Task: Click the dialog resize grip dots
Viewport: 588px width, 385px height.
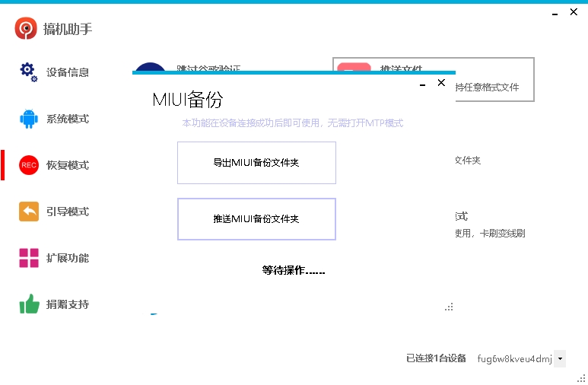Action: tap(449, 307)
